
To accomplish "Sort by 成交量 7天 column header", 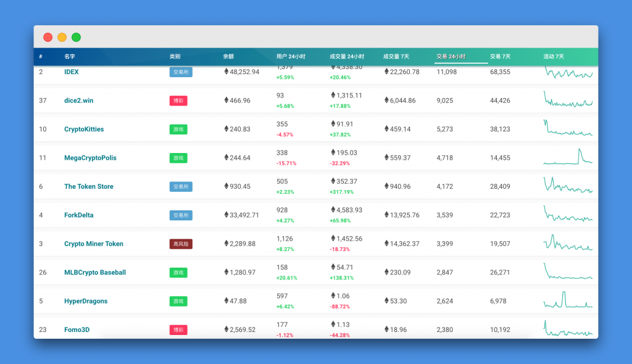I will [396, 56].
